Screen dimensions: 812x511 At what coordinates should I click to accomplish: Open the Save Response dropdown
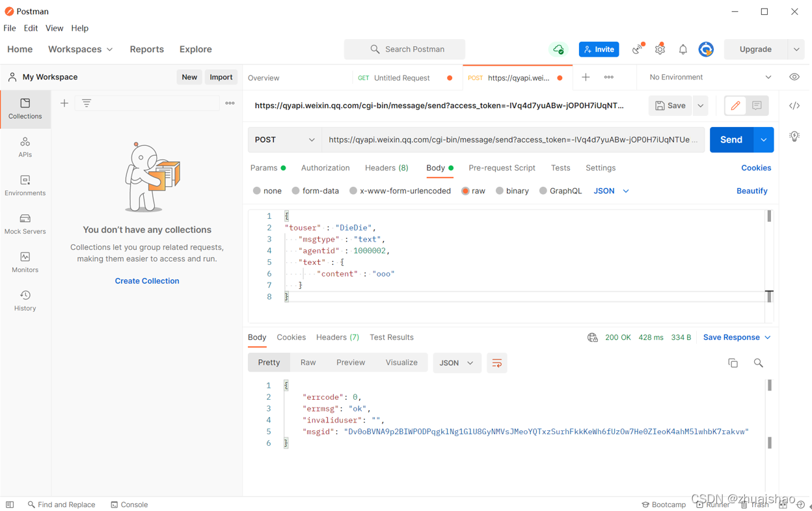click(737, 337)
